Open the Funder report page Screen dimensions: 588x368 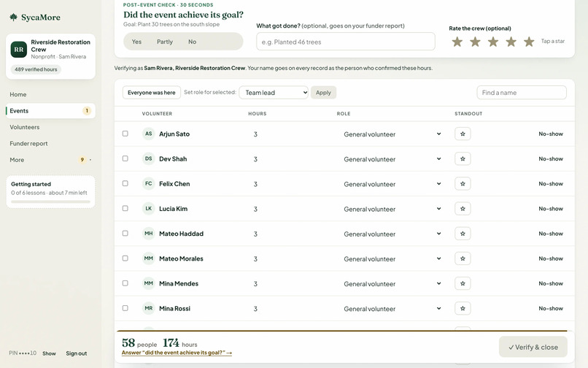28,143
